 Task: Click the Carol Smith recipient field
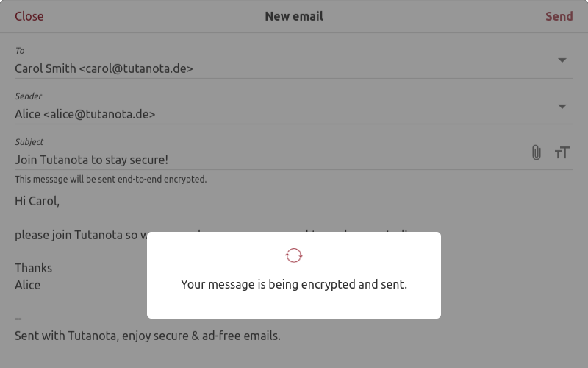point(104,68)
